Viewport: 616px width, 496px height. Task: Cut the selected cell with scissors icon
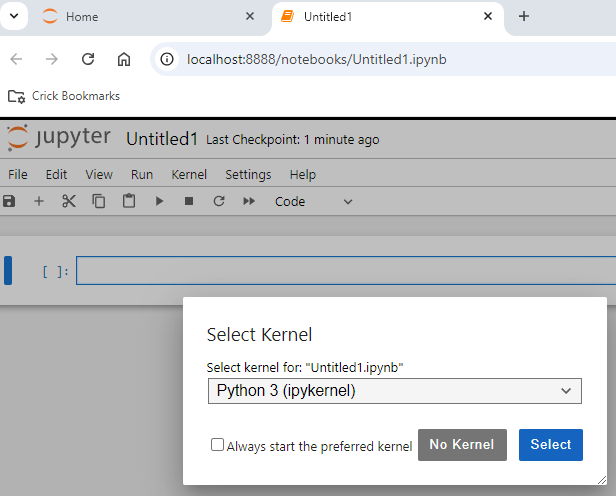pyautogui.click(x=69, y=201)
